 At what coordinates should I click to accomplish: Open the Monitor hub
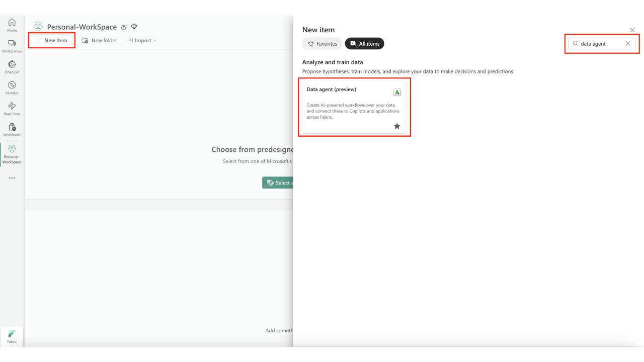12,88
